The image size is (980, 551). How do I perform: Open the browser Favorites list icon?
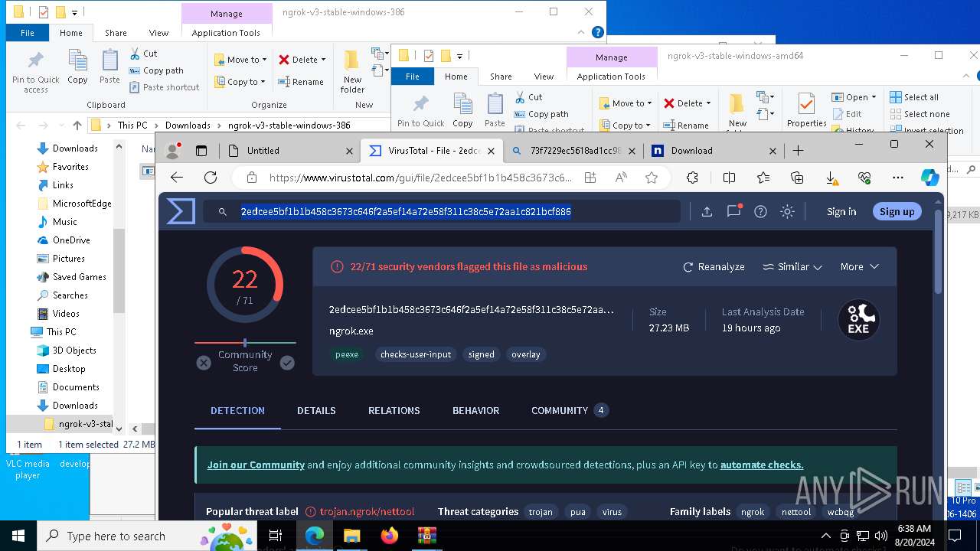(763, 178)
